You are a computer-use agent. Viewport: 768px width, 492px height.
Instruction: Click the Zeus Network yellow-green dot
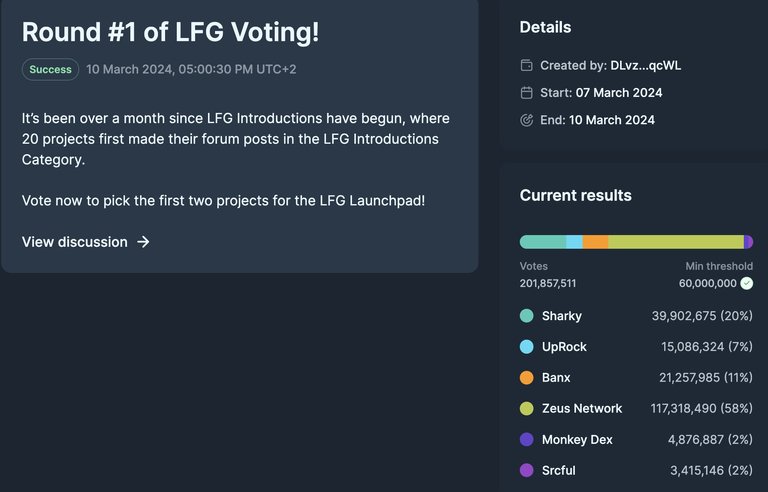coord(527,408)
